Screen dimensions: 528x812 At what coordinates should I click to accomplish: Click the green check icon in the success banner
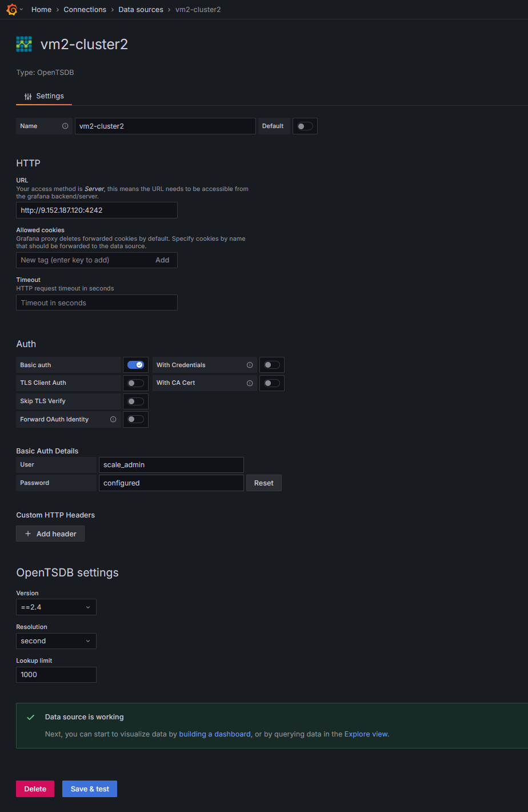point(31,717)
